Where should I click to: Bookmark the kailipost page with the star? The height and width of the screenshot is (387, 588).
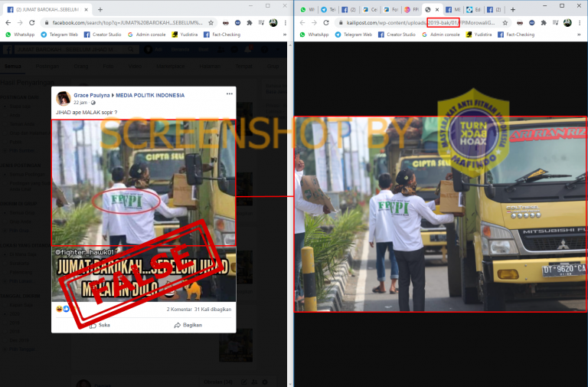tap(505, 23)
